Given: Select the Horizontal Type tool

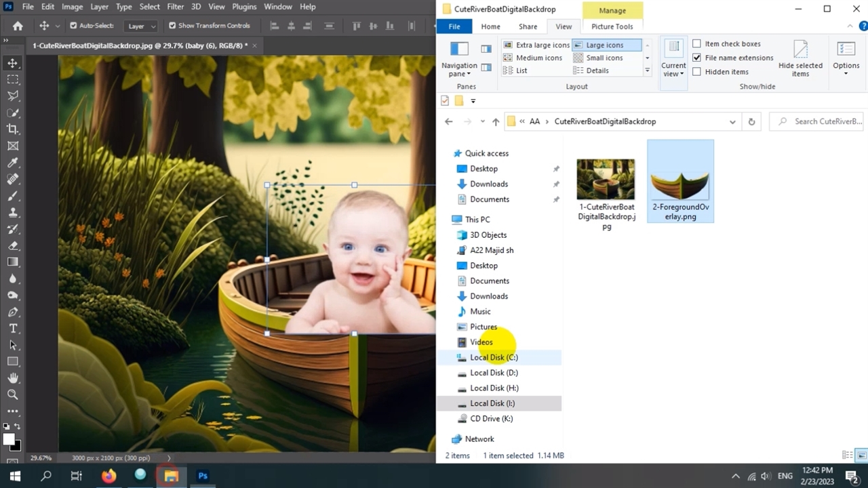Looking at the screenshot, I should click(13, 329).
